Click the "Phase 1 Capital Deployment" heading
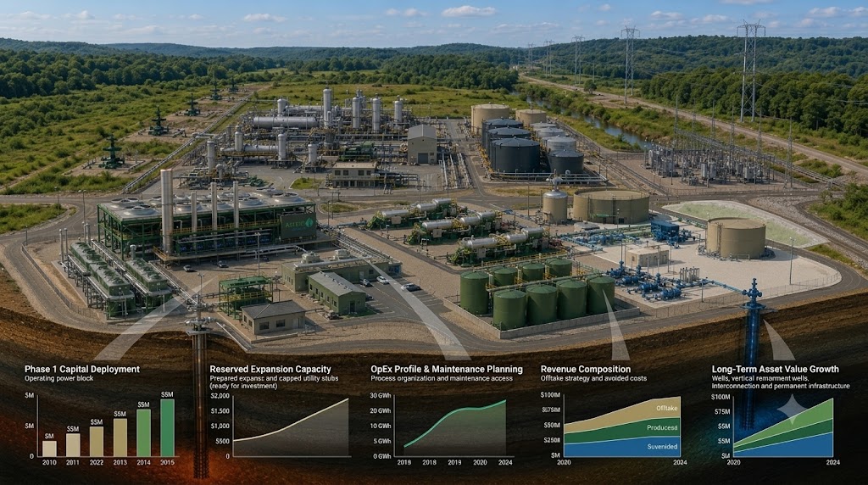868x485 pixels. (82, 370)
